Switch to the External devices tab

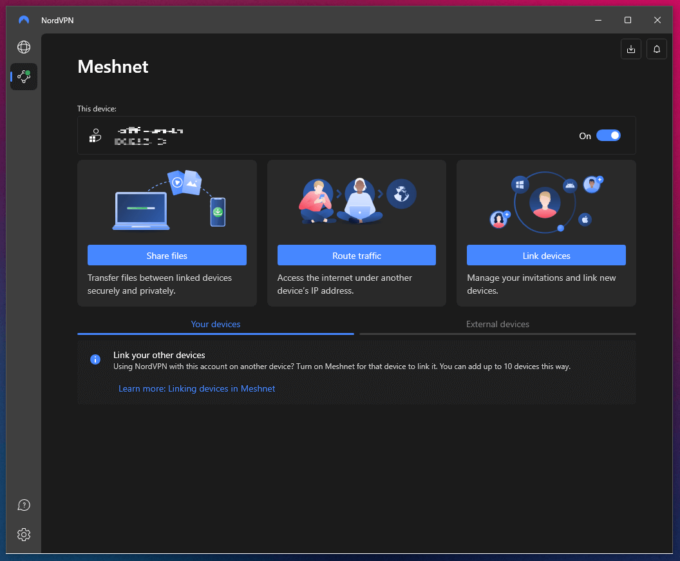pyautogui.click(x=497, y=324)
